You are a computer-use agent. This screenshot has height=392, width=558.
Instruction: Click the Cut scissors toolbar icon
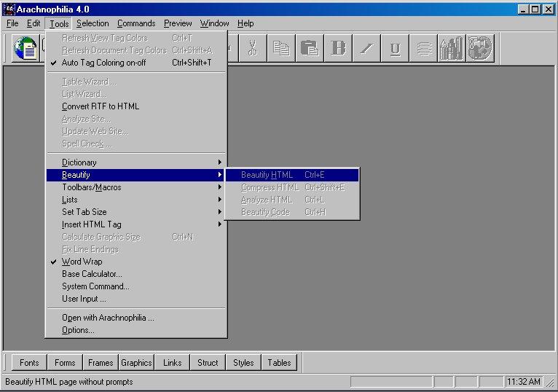[253, 48]
